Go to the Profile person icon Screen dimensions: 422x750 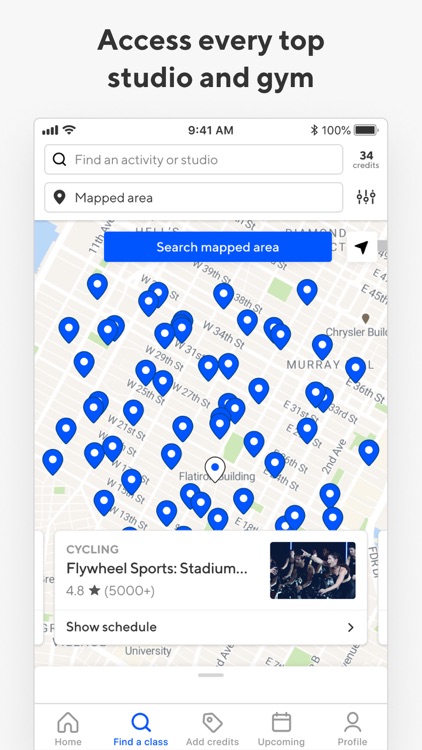(x=353, y=722)
